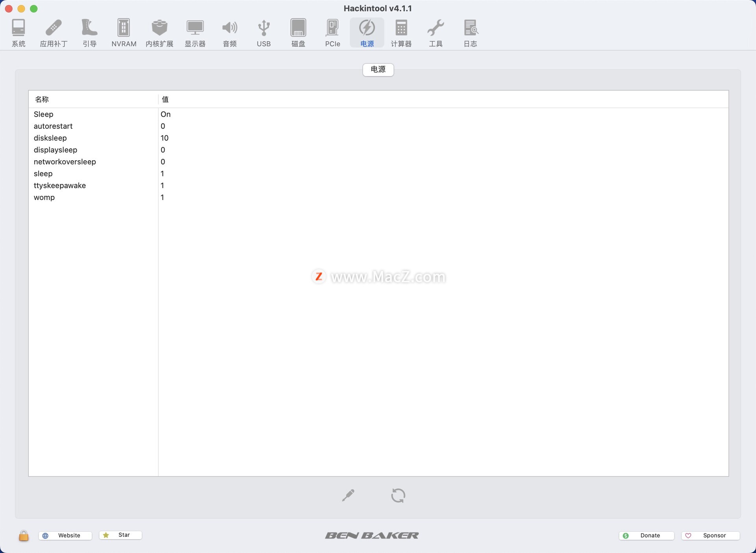Toggle the padlock icon at bottom left

pyautogui.click(x=24, y=535)
